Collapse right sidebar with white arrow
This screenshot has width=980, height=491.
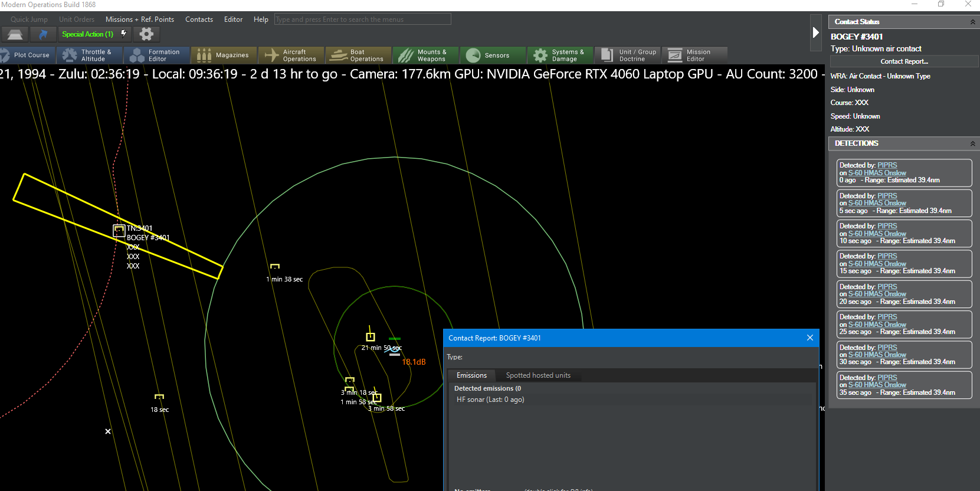pos(815,32)
